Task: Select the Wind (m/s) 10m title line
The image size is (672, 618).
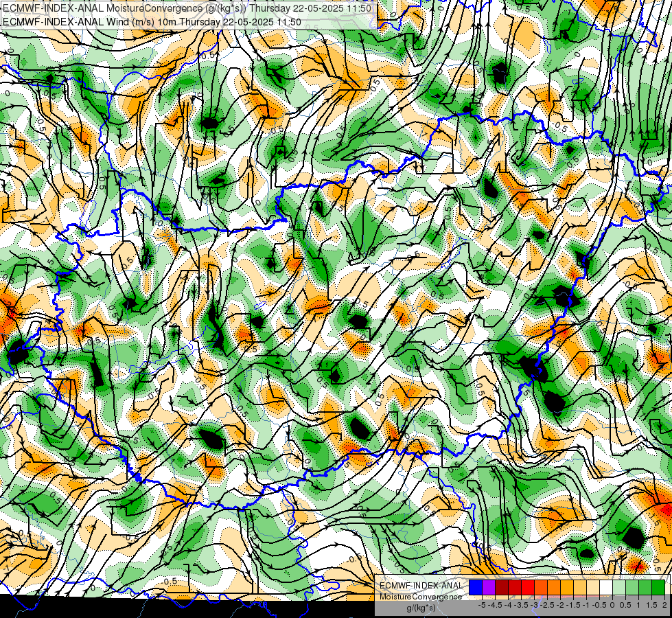Action: 152,21
